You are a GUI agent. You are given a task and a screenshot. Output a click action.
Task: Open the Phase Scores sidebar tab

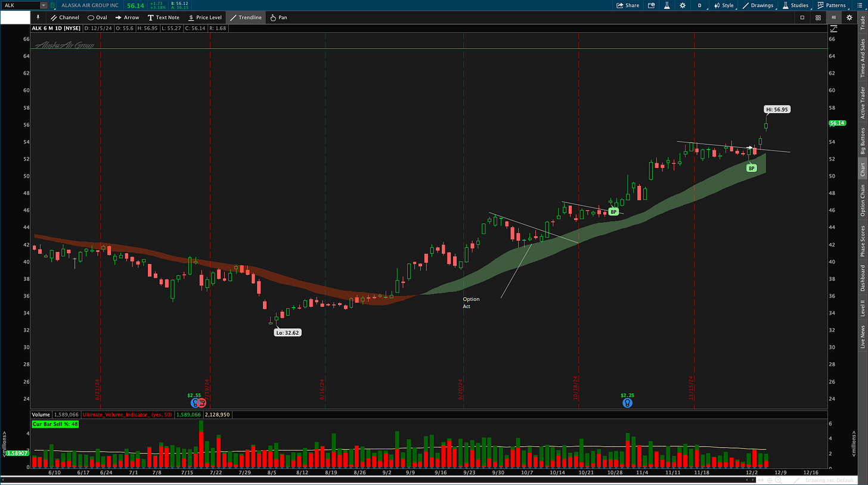(x=862, y=241)
